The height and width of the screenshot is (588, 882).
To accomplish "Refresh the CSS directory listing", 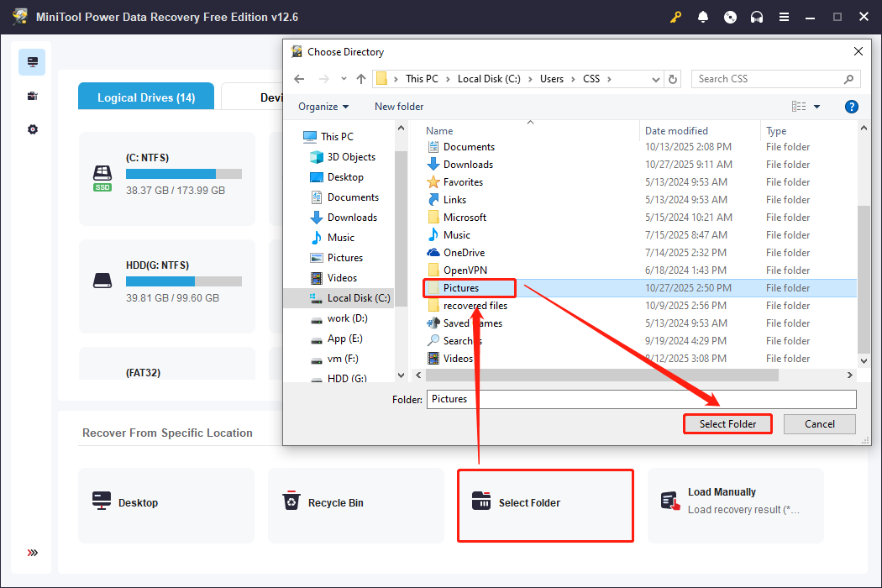I will [672, 78].
